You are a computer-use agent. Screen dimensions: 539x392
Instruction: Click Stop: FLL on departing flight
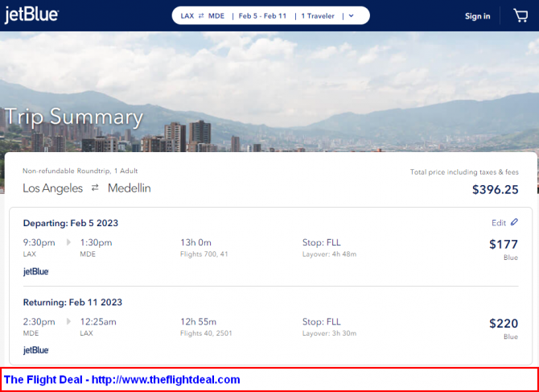pos(322,242)
